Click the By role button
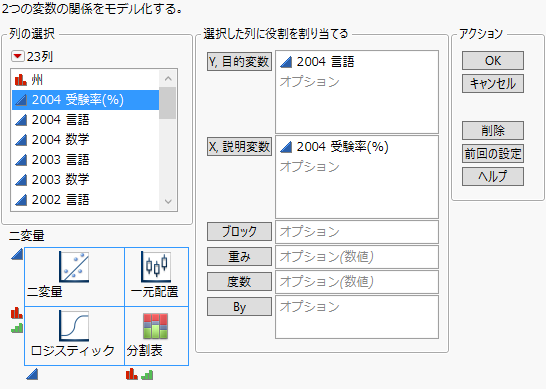 (x=240, y=307)
